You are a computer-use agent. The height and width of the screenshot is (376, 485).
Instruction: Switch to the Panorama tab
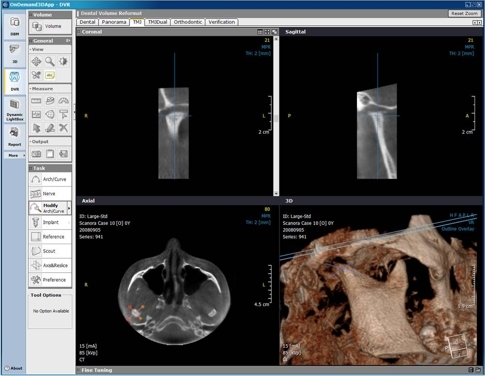pyautogui.click(x=114, y=22)
